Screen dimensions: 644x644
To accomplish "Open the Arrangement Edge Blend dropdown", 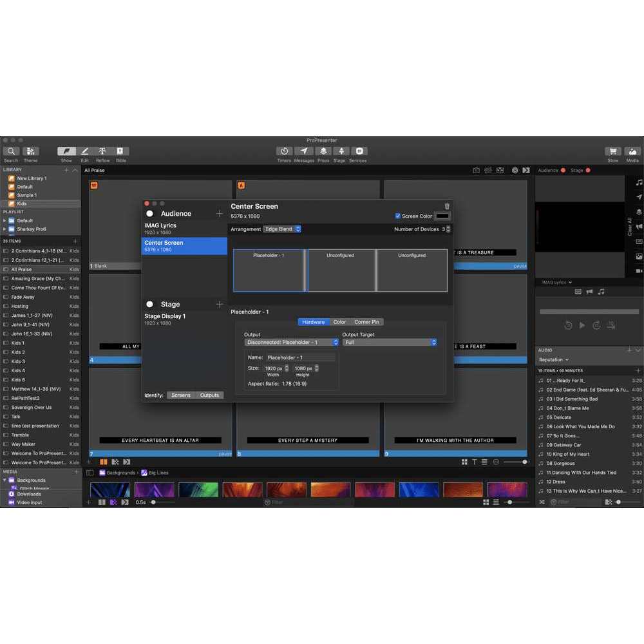I will (x=282, y=229).
